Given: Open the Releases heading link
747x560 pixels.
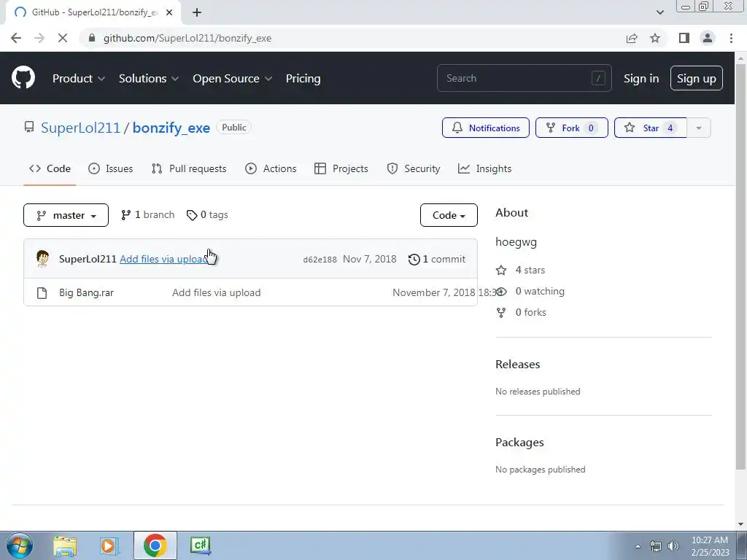Looking at the screenshot, I should tap(518, 365).
